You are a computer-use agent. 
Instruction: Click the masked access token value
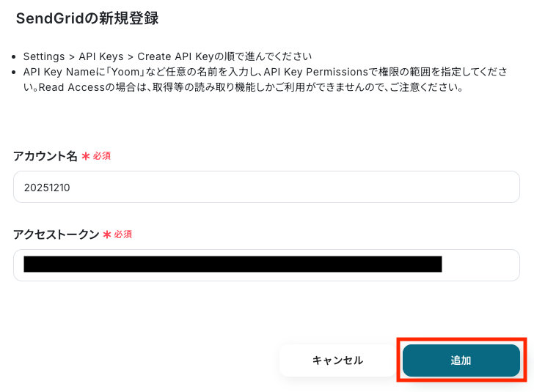click(x=233, y=265)
